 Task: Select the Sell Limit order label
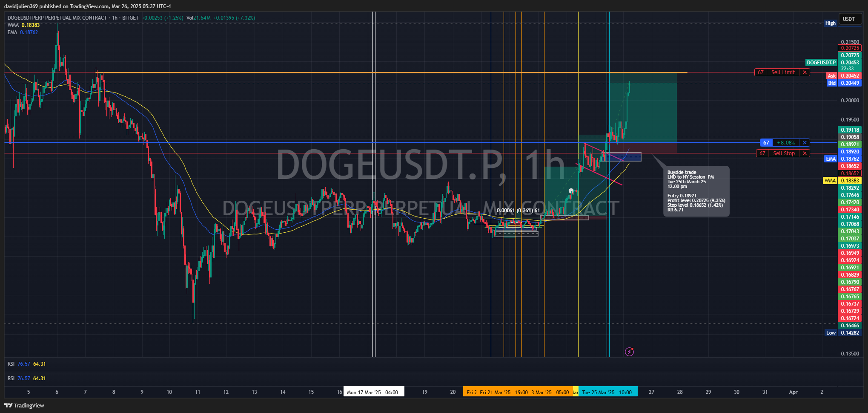(x=783, y=72)
